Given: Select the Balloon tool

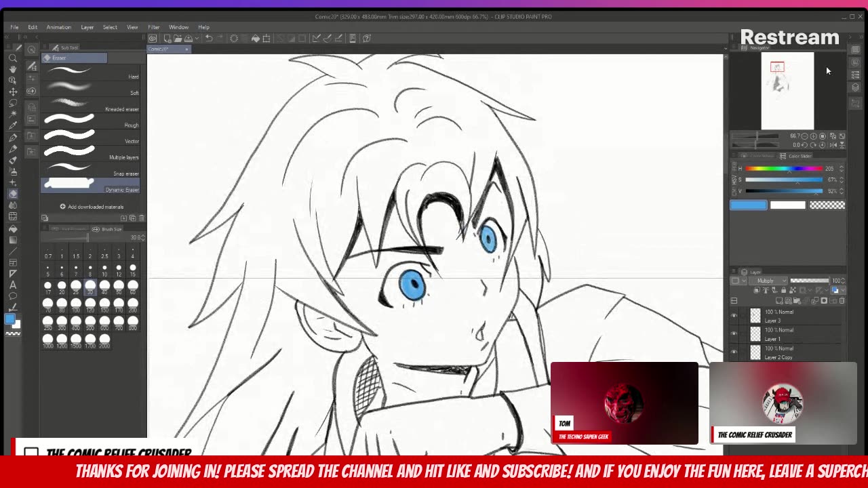Looking at the screenshot, I should click(x=12, y=296).
